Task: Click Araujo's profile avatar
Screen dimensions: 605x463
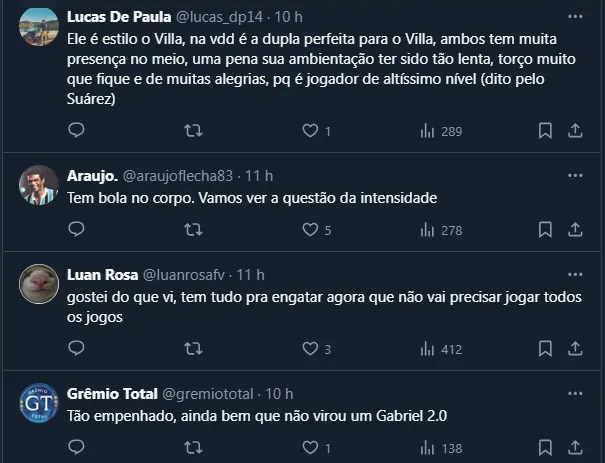Action: pos(38,183)
